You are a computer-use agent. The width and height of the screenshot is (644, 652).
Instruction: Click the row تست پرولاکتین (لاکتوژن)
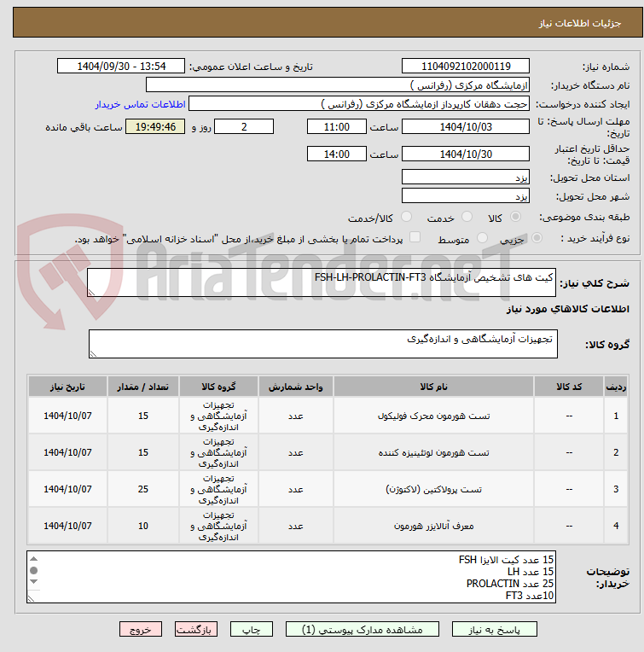tap(328, 489)
